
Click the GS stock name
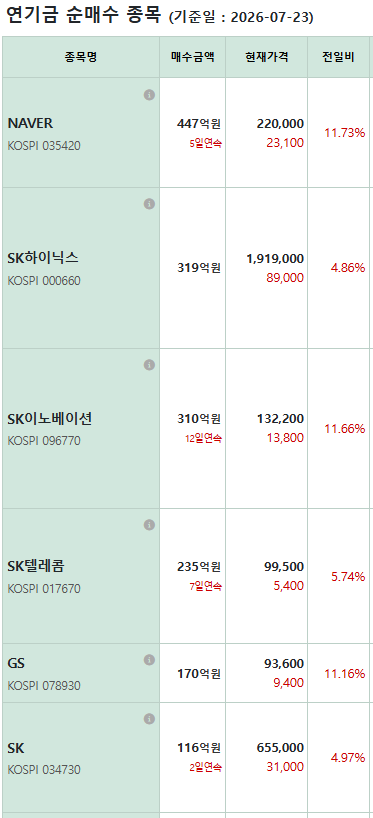[16, 663]
